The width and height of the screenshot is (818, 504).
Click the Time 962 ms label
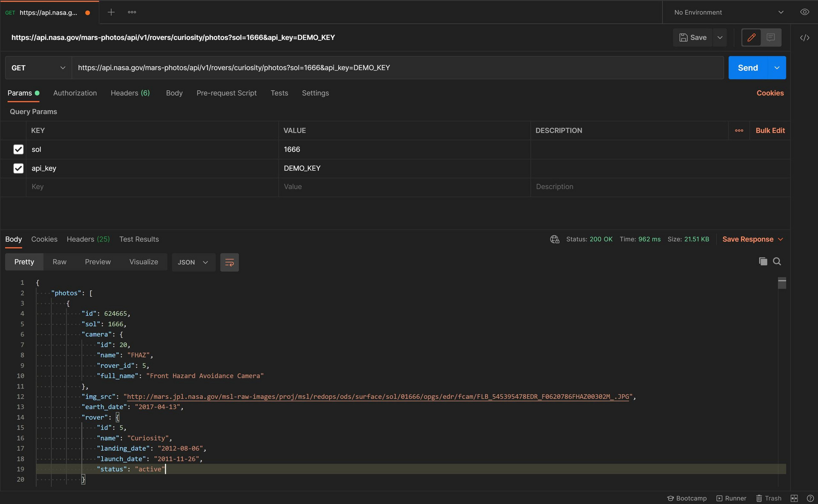[x=640, y=239]
